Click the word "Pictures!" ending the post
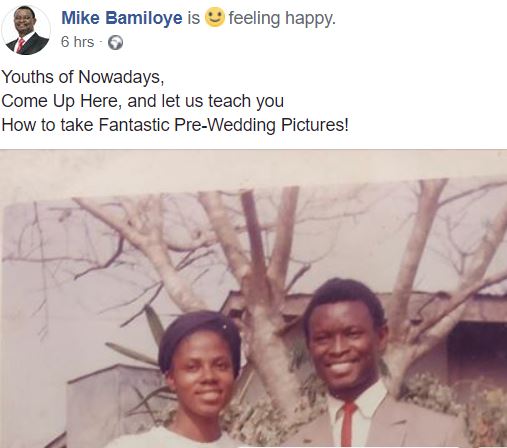507x448 pixels. point(314,125)
